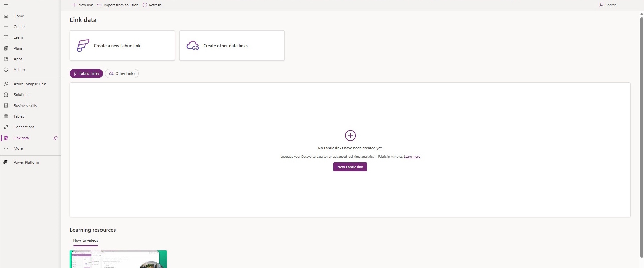The image size is (644, 268).
Task: Click the Apps grid icon
Action: (x=6, y=59)
